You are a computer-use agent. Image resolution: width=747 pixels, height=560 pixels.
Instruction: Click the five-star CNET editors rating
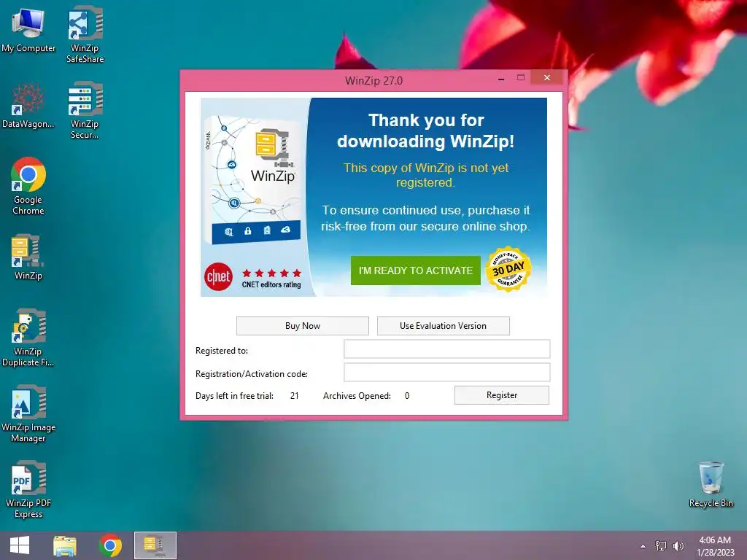pos(271,279)
